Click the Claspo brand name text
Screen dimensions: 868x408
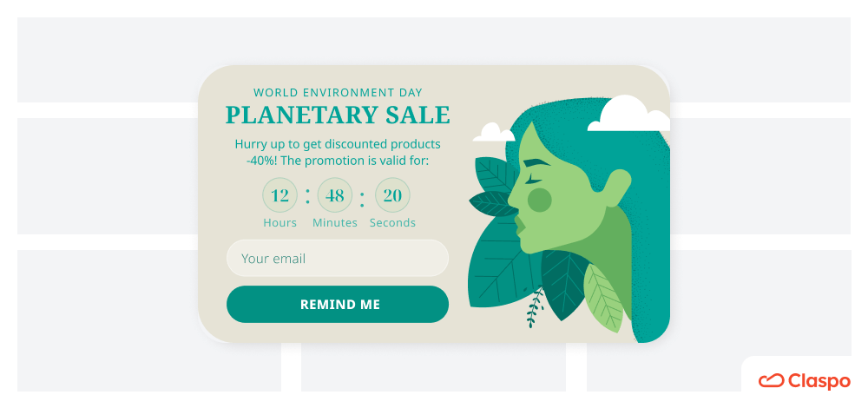point(820,380)
